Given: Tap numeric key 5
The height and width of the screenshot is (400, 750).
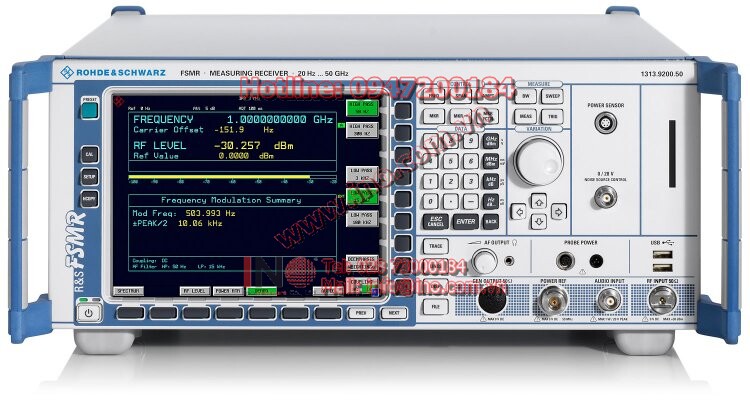Looking at the screenshot, I should pyautogui.click(x=451, y=161).
